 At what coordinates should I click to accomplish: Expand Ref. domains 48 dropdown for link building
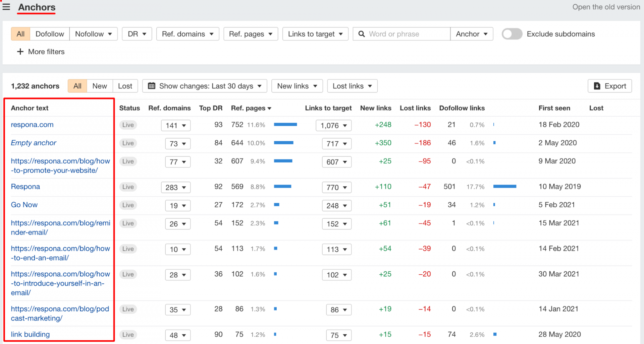coord(178,335)
